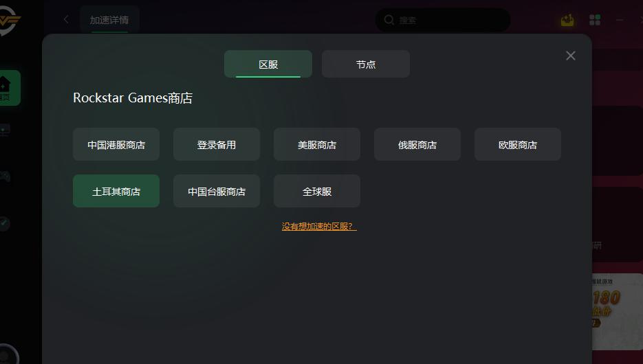Switch to the 区服 tab
Image resolution: width=643 pixels, height=364 pixels.
coord(268,64)
